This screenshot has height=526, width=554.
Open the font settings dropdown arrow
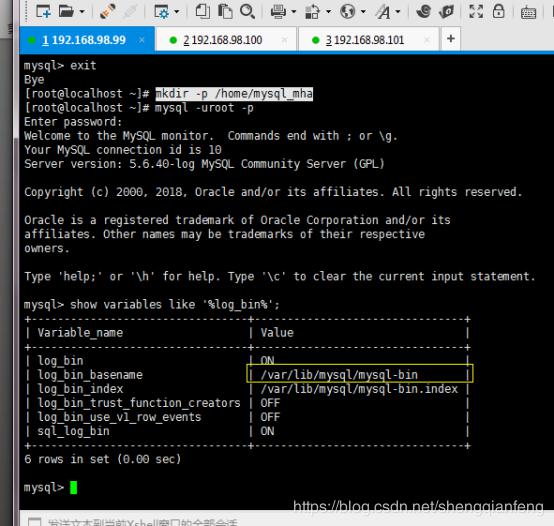(x=398, y=12)
